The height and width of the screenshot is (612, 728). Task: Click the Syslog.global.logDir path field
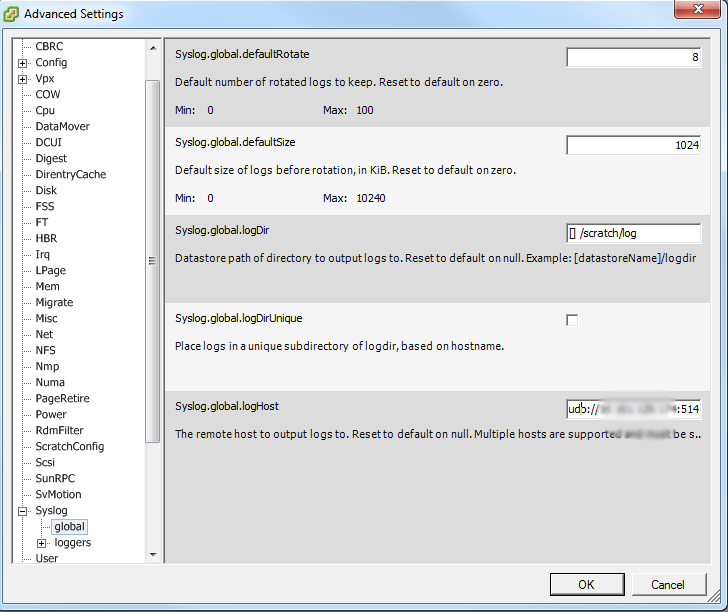click(x=634, y=233)
